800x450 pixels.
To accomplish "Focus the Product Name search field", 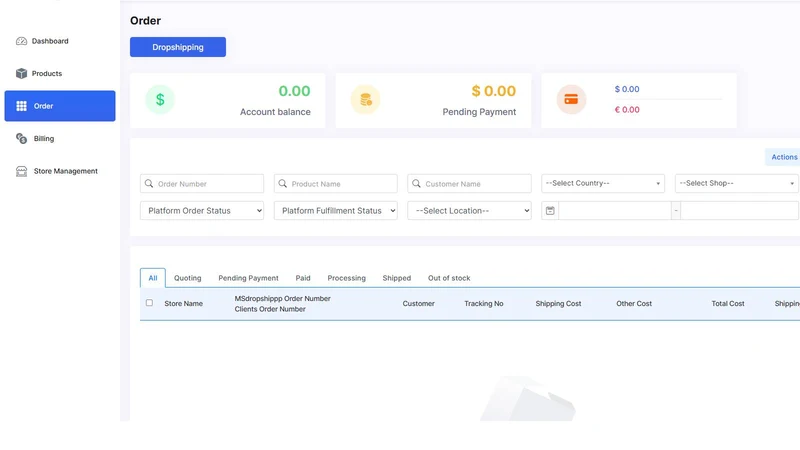I will 336,184.
